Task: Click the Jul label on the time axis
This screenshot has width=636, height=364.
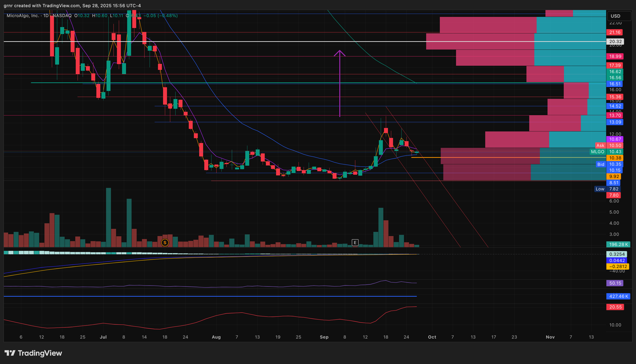Action: pos(103,337)
